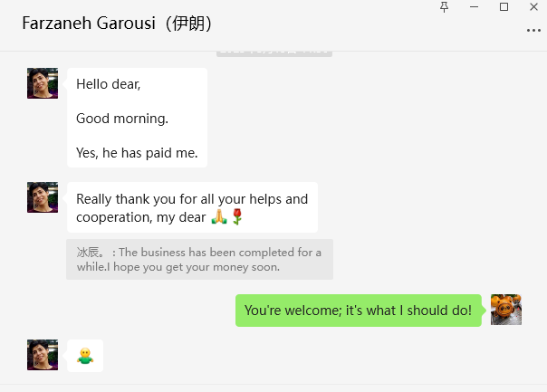Click the Farzaneh Garousi chat title
The width and height of the screenshot is (547, 392).
click(x=117, y=23)
